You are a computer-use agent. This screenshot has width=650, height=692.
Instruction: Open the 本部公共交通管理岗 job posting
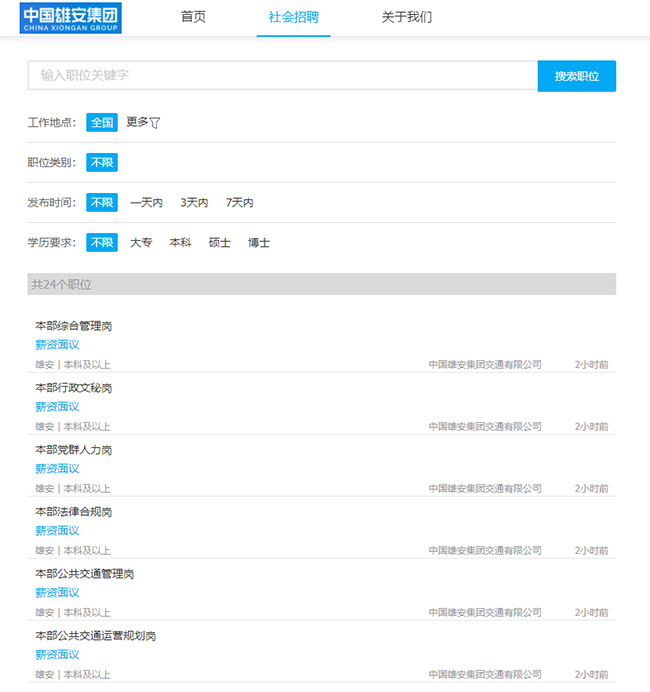tap(85, 574)
